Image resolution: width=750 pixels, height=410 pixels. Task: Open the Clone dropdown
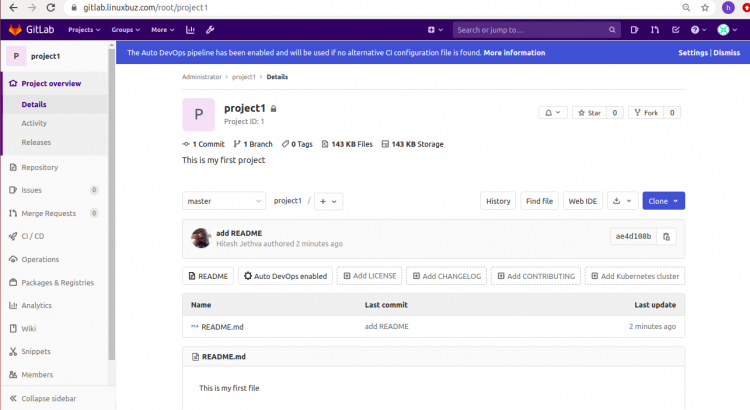tap(663, 201)
